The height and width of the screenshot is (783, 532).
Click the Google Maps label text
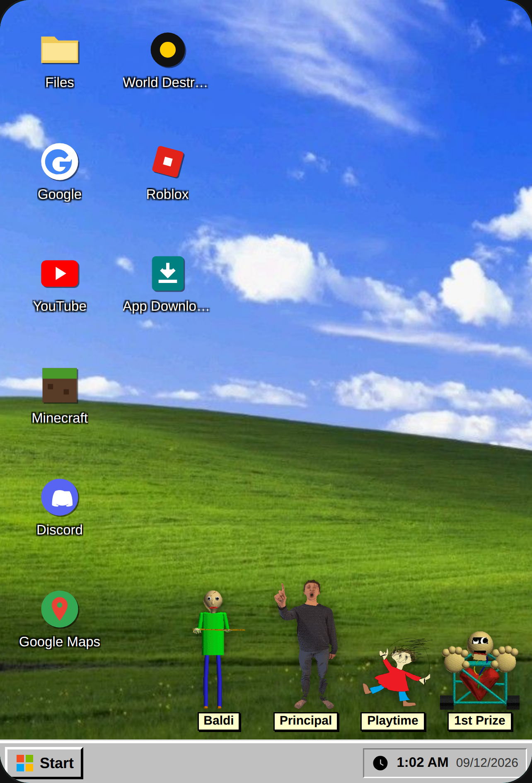(x=60, y=642)
